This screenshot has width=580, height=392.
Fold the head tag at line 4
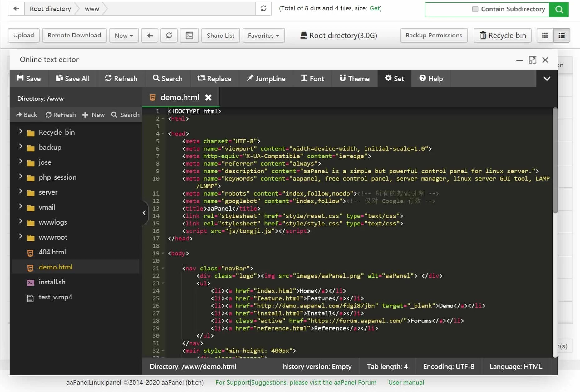(163, 134)
